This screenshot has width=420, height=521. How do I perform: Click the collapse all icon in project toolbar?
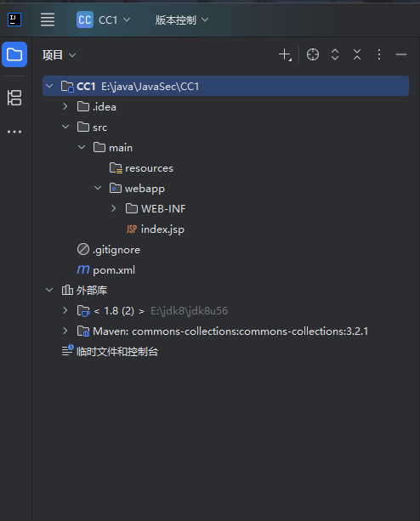click(x=357, y=54)
